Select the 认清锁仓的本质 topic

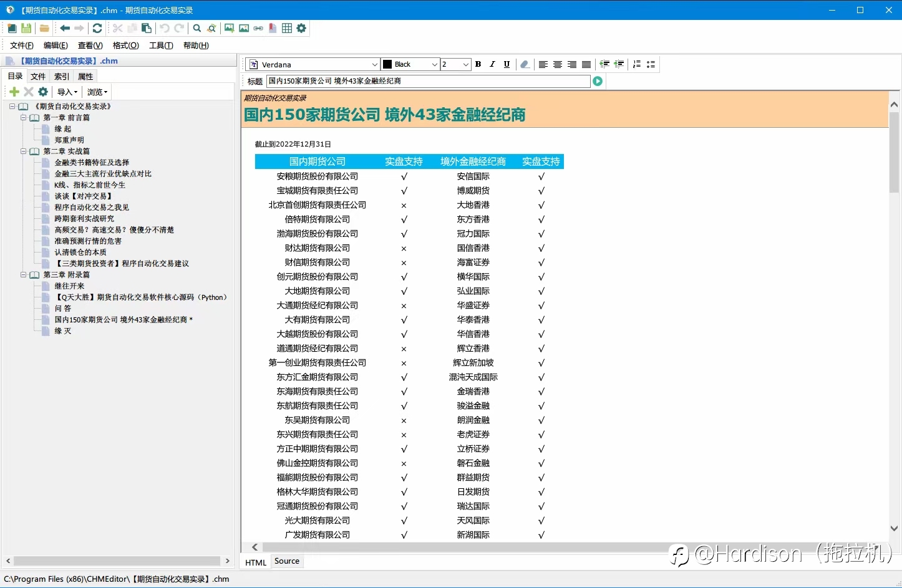(x=80, y=253)
